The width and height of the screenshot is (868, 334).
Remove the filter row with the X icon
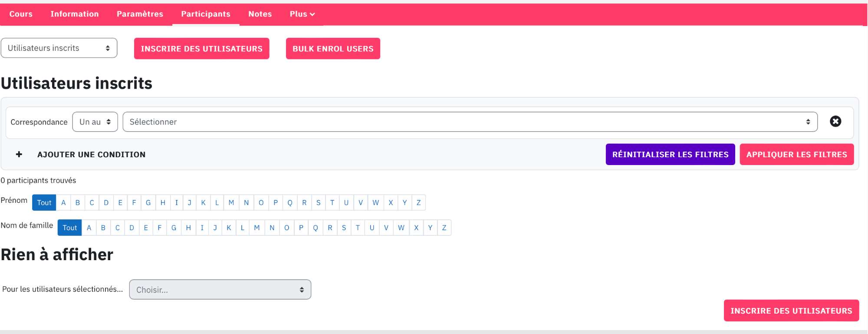835,121
